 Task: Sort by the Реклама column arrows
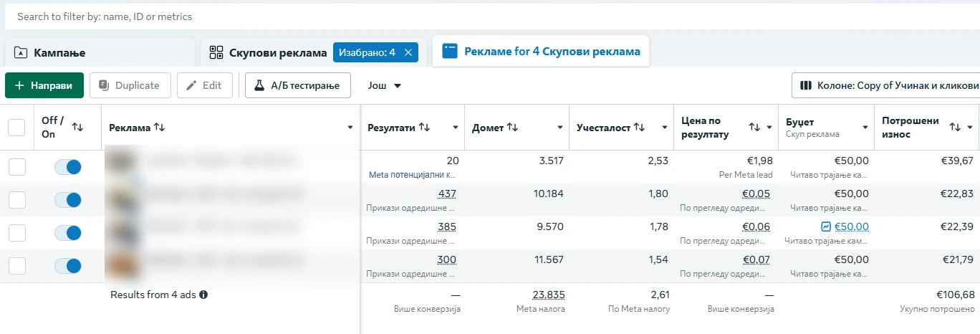pyautogui.click(x=159, y=128)
